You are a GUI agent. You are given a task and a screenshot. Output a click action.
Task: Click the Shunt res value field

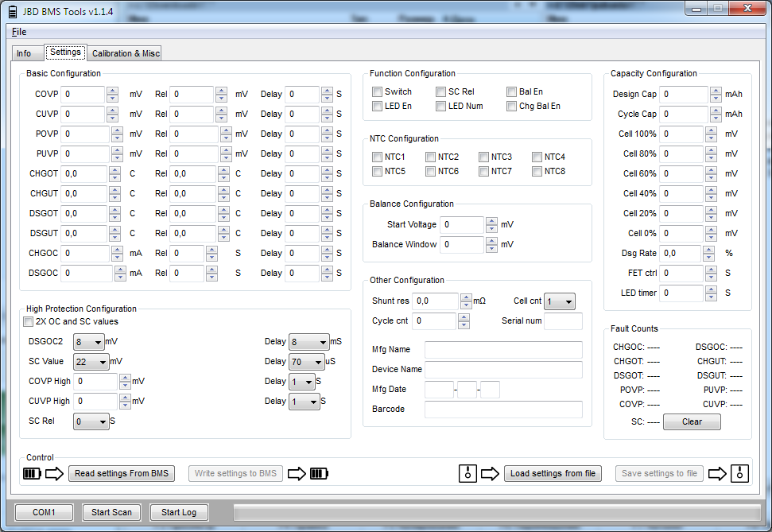(x=436, y=301)
